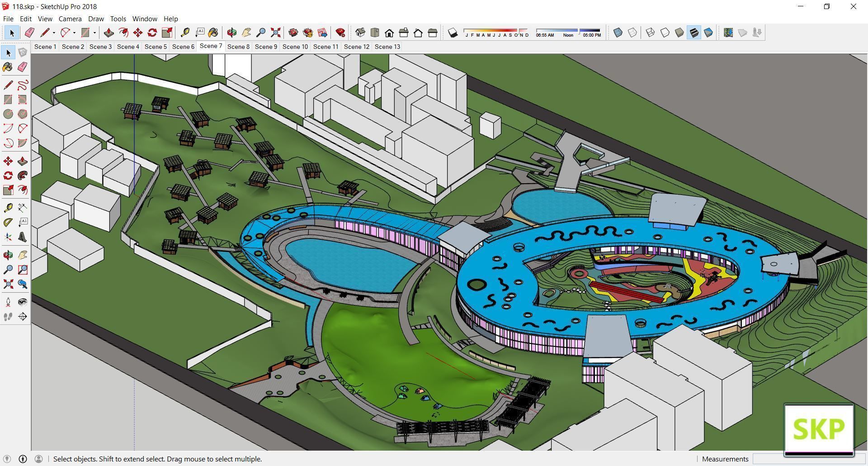
Task: Open the Extension Manager ruby icon
Action: point(340,33)
